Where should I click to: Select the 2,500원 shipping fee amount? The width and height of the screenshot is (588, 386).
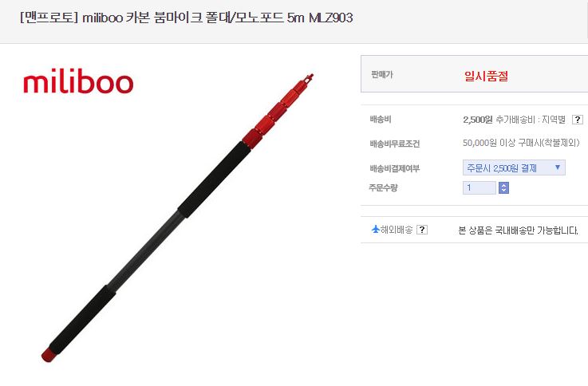(x=477, y=120)
